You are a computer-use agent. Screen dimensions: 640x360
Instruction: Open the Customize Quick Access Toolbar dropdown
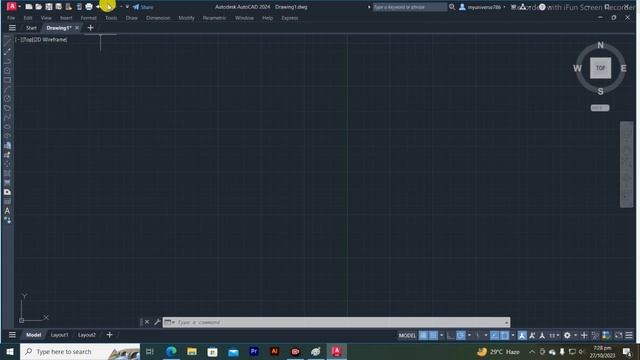(127, 7)
